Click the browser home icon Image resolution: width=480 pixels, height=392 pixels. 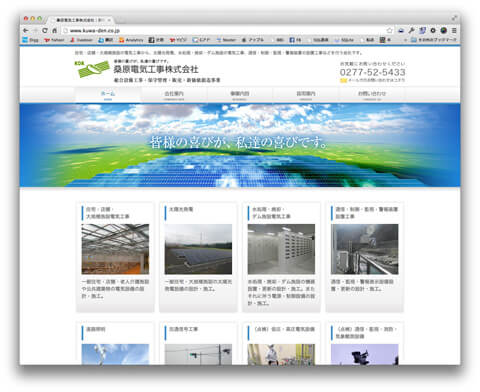click(54, 30)
